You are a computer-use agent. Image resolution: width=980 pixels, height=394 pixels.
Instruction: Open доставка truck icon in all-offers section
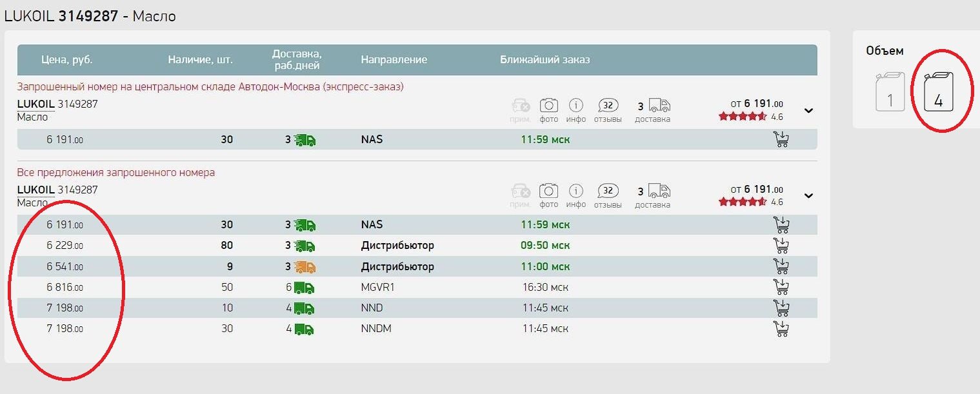click(x=659, y=192)
